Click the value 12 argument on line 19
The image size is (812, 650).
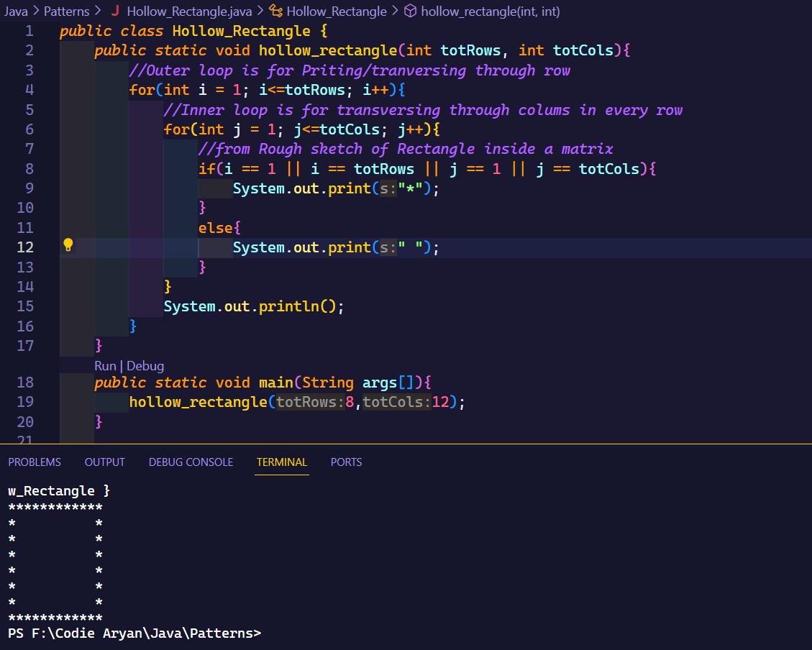[440, 402]
